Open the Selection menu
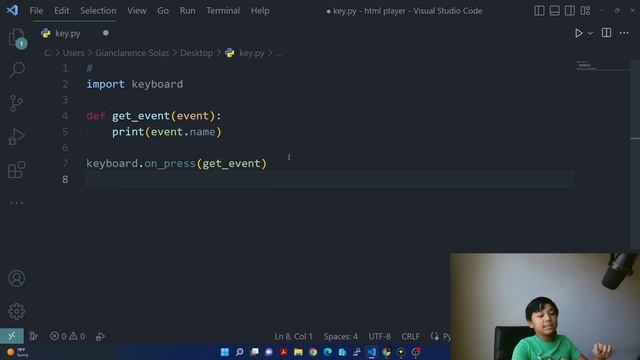The width and height of the screenshot is (640, 360). tap(98, 11)
